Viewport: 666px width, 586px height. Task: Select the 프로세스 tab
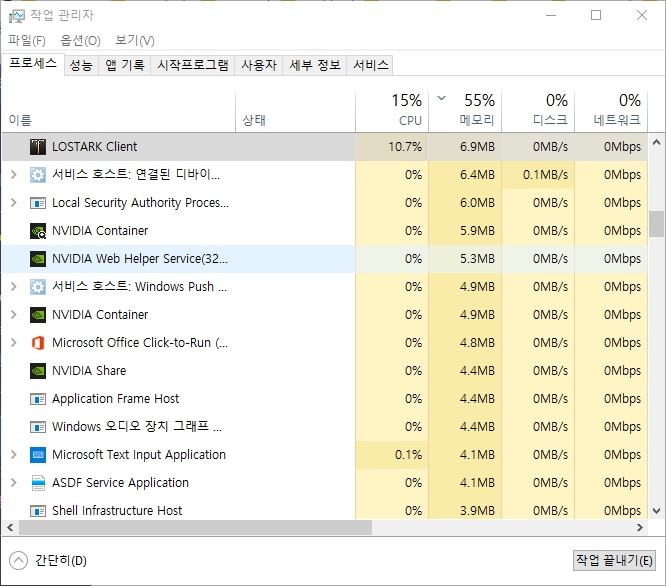[33, 64]
